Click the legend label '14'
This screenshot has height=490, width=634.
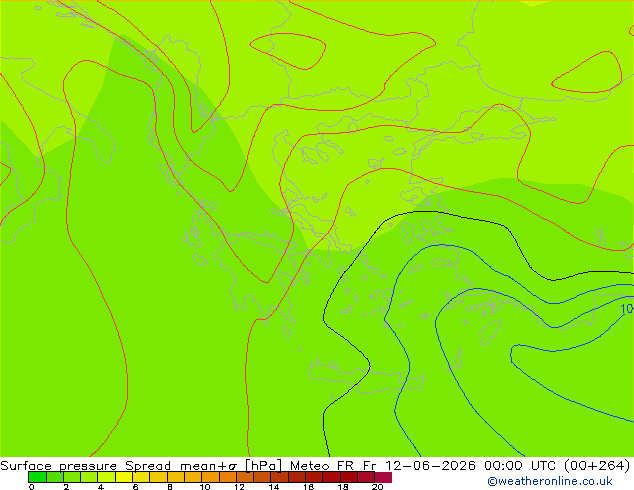(274, 487)
